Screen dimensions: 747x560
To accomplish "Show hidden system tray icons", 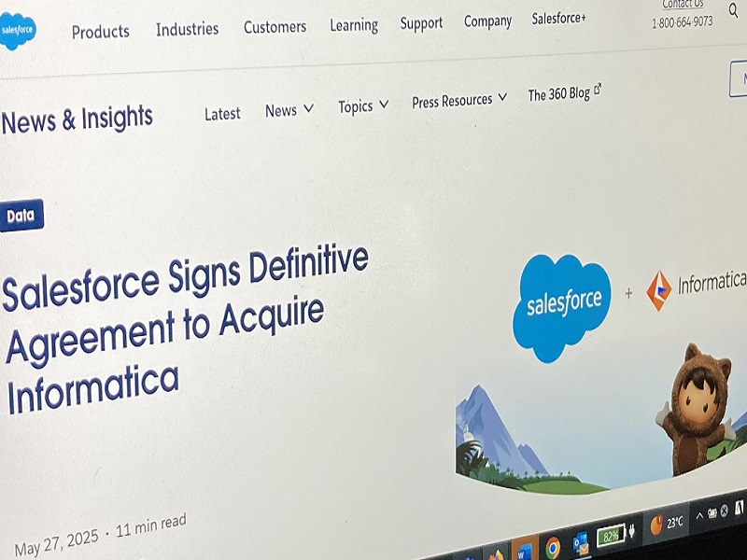I will 699,516.
